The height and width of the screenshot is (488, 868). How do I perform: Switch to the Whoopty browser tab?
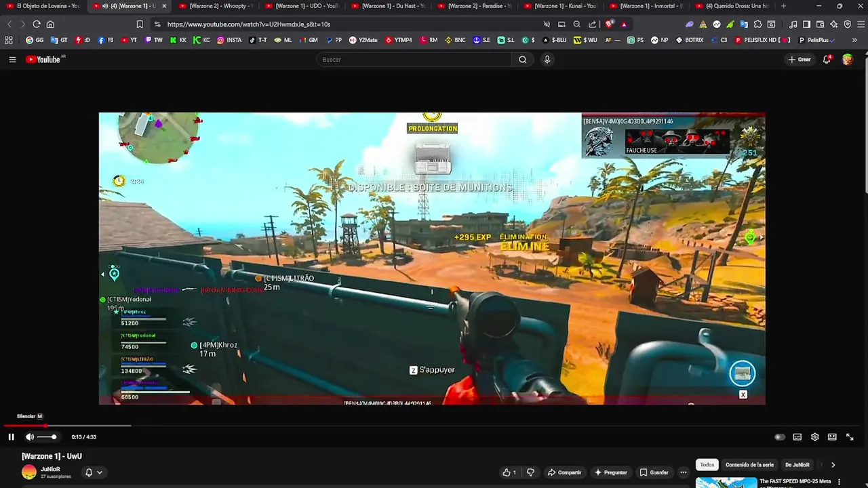pos(214,6)
